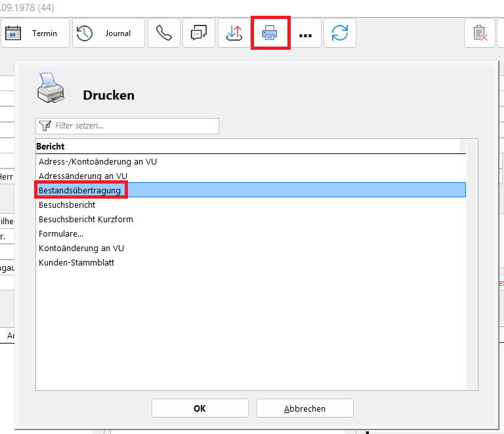Select 'Adress-/Kontoänderung an VU' report

[x=97, y=161]
